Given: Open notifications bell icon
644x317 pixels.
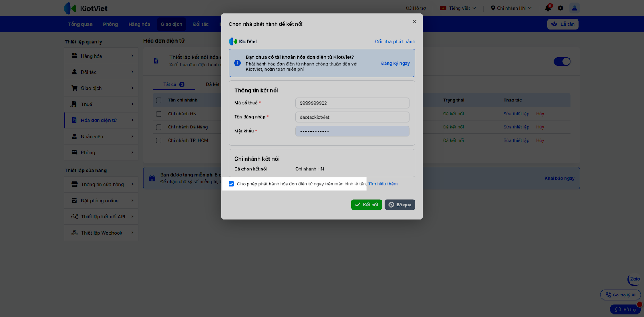Looking at the screenshot, I should click(x=548, y=8).
